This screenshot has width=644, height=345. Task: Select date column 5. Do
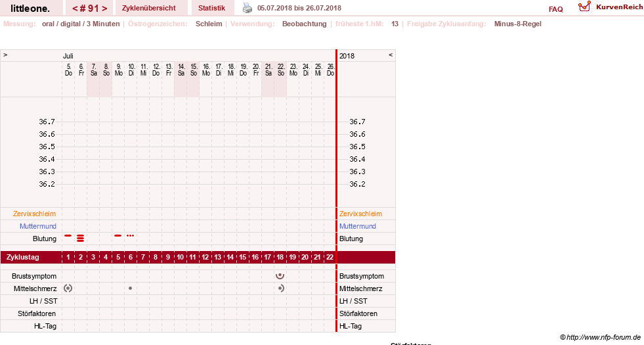point(68,70)
